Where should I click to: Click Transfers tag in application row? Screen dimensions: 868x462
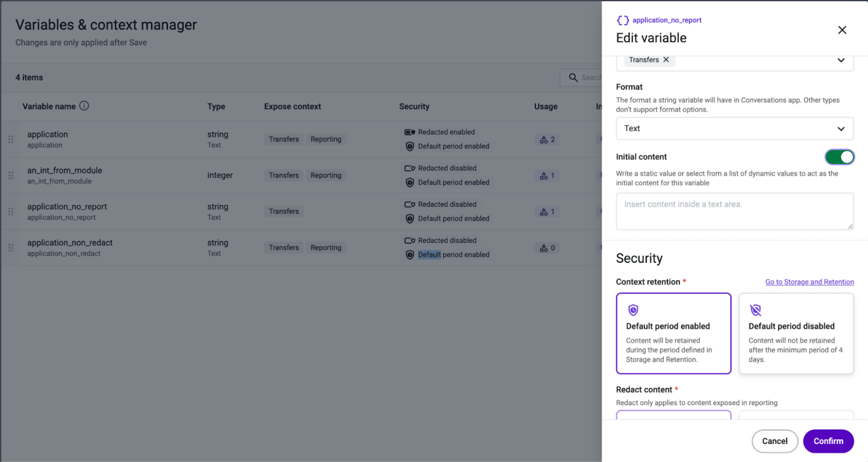pos(284,139)
